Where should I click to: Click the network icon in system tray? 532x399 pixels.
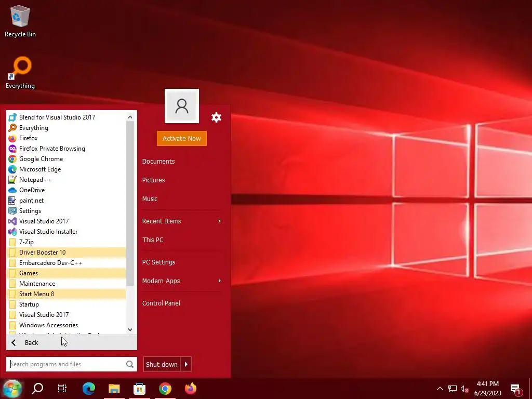tap(453, 389)
